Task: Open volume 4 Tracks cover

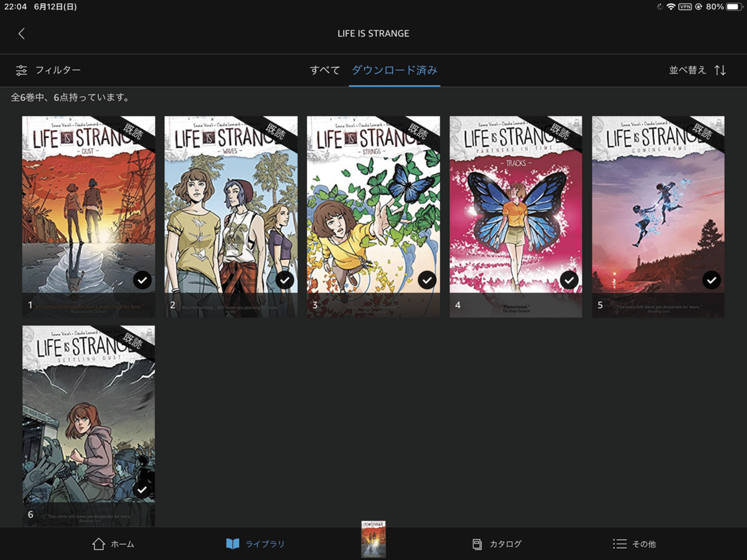Action: coord(516,217)
